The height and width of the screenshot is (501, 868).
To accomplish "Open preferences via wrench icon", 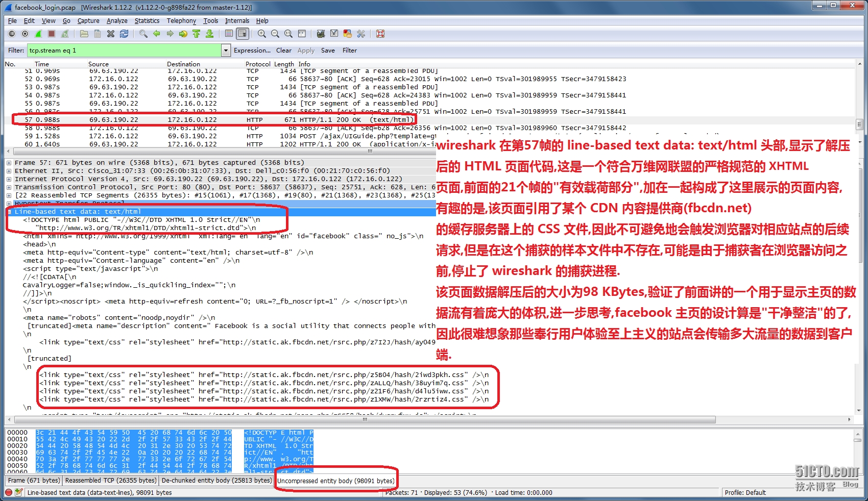I will 361,34.
